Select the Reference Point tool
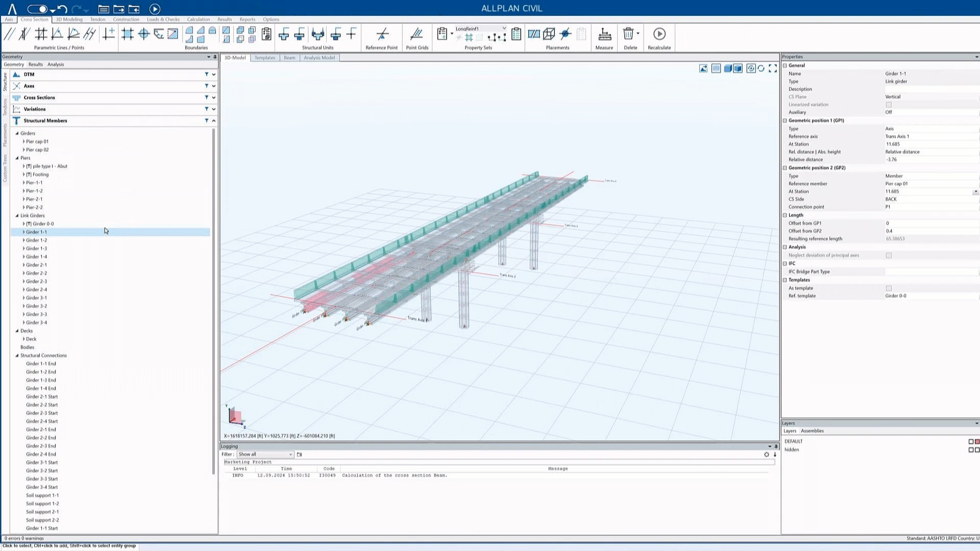 pyautogui.click(x=382, y=34)
